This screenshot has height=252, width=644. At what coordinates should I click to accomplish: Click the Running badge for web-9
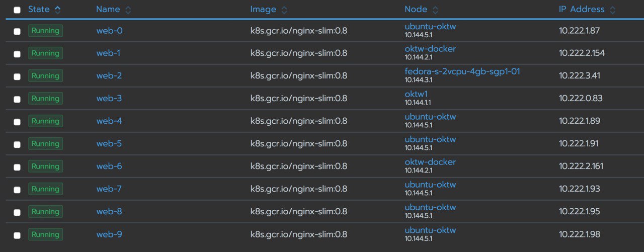pos(45,234)
